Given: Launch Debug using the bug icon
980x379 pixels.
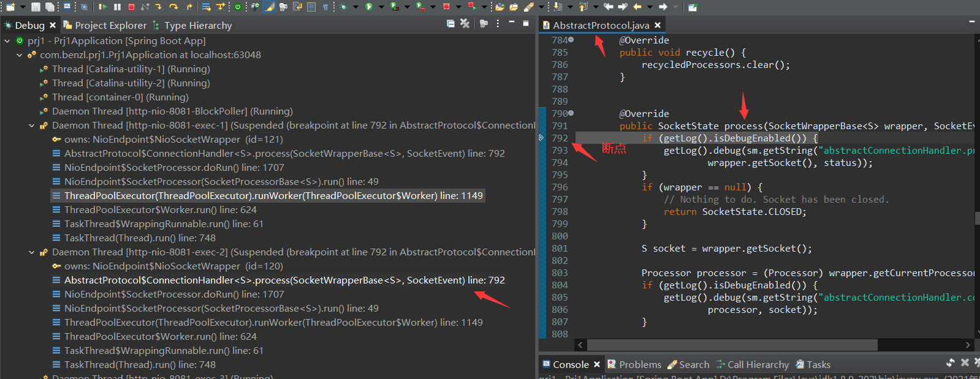Looking at the screenshot, I should [x=344, y=7].
